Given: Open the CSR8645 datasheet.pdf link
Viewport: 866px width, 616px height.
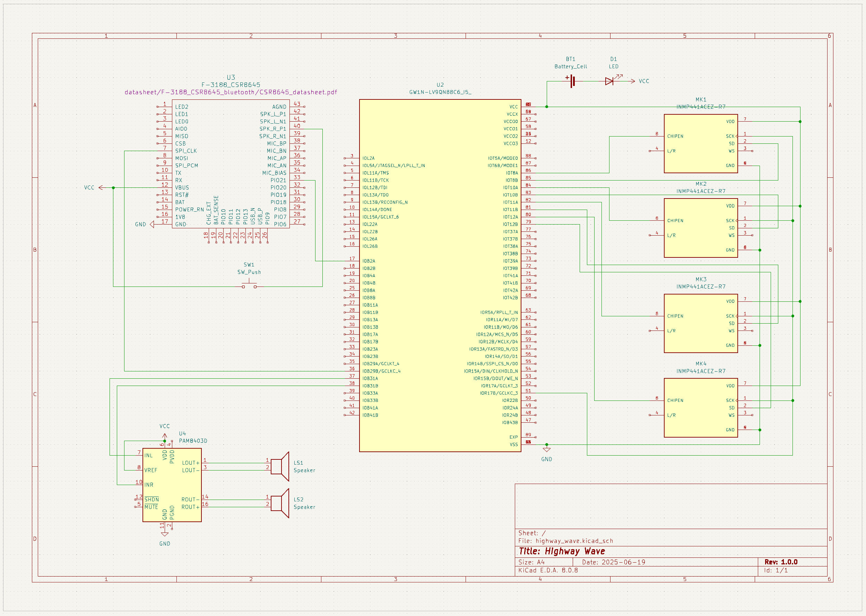Looking at the screenshot, I should point(231,92).
